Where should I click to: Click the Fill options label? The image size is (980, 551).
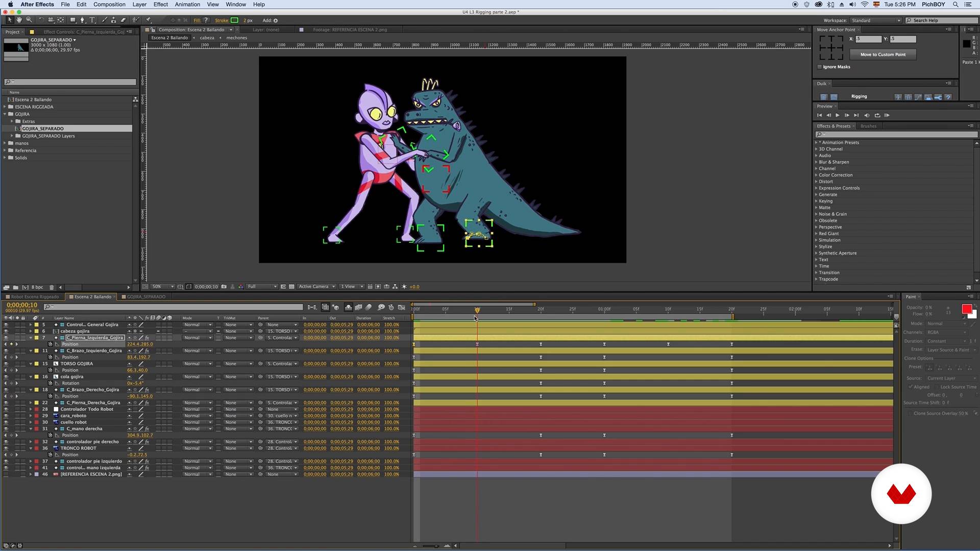point(197,20)
